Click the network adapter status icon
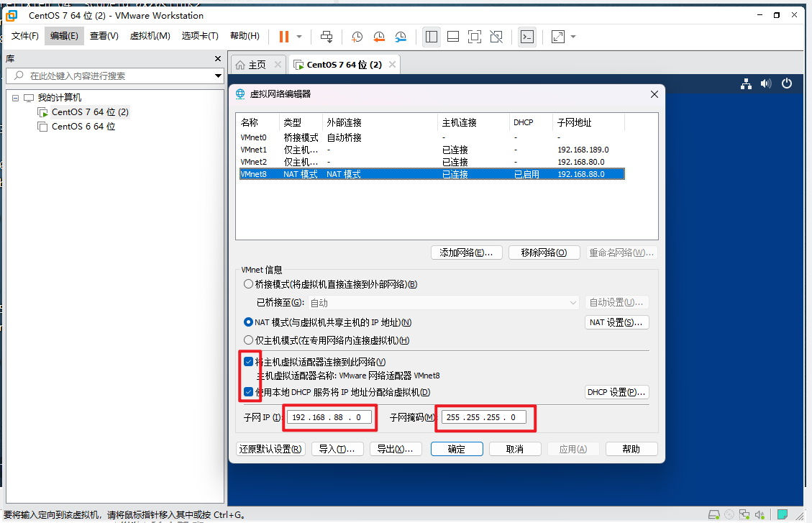This screenshot has height=523, width=812. click(x=744, y=514)
